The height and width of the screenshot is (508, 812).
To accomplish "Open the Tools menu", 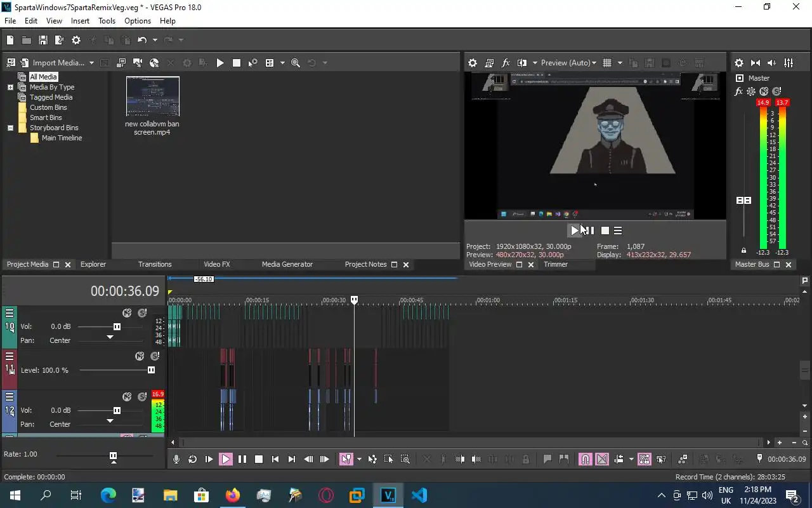I will point(107,21).
